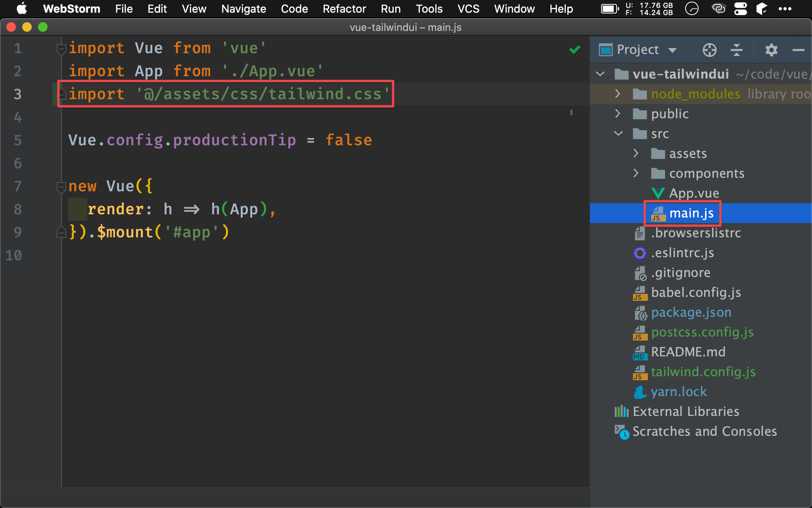Image resolution: width=812 pixels, height=508 pixels.
Task: Select Scratches and Consoles node
Action: (x=705, y=431)
